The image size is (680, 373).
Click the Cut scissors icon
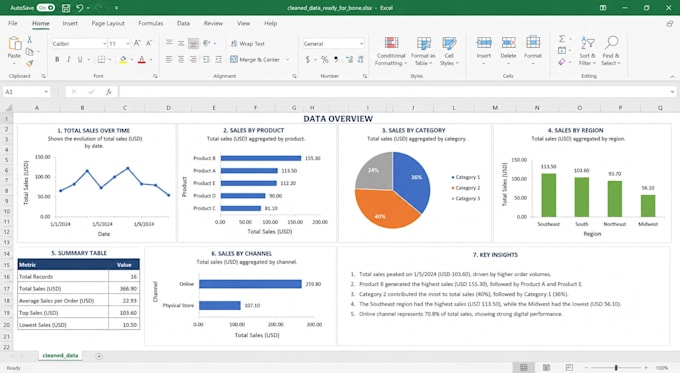[29, 39]
